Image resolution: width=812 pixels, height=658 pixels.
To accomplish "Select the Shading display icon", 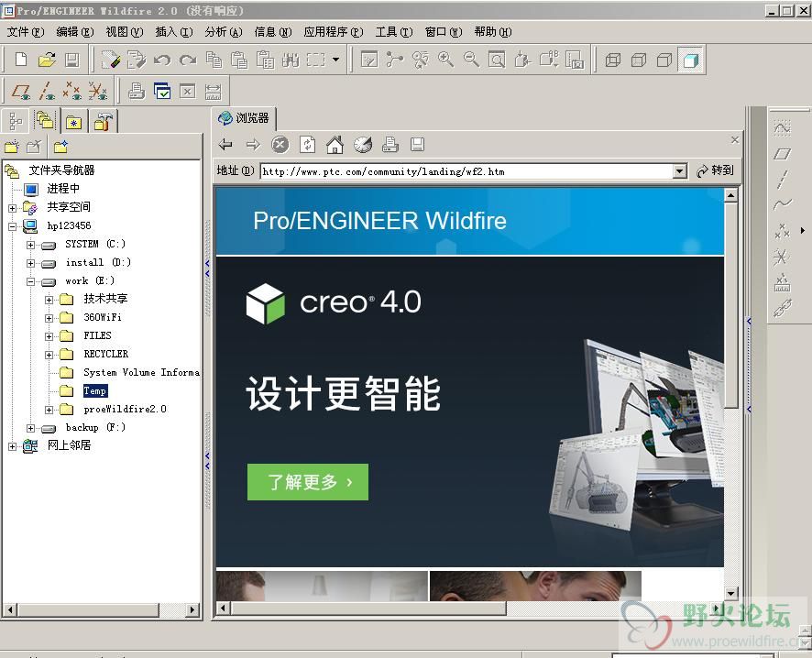I will coord(691,60).
